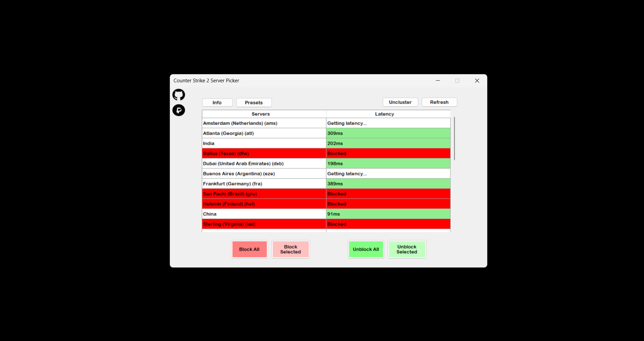Select the Dubai (United Arab Emirates) row
Image resolution: width=644 pixels, height=341 pixels.
point(264,164)
